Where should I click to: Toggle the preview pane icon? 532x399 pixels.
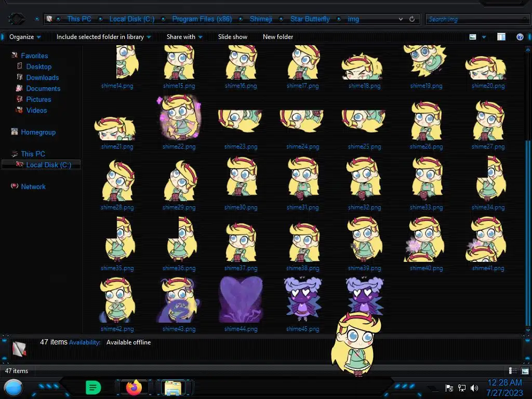(x=501, y=37)
